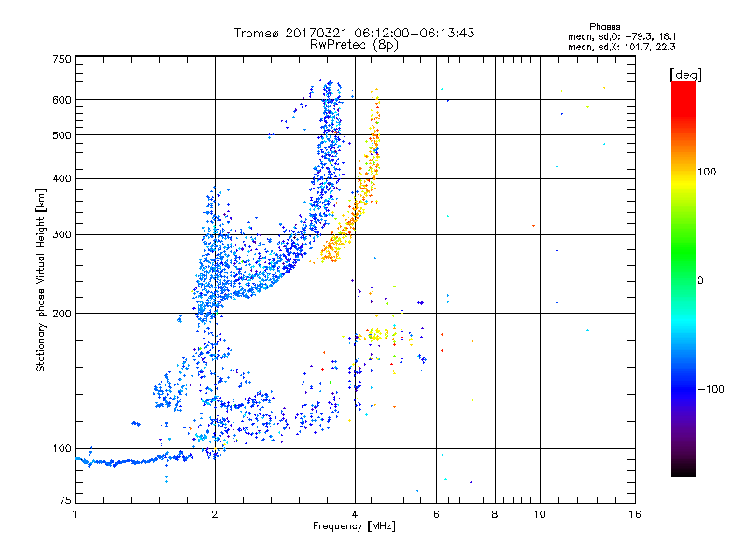Click the 'Stationary phase Virtual Height [km]' axis title
The height and width of the screenshot is (560, 747).
click(41, 280)
